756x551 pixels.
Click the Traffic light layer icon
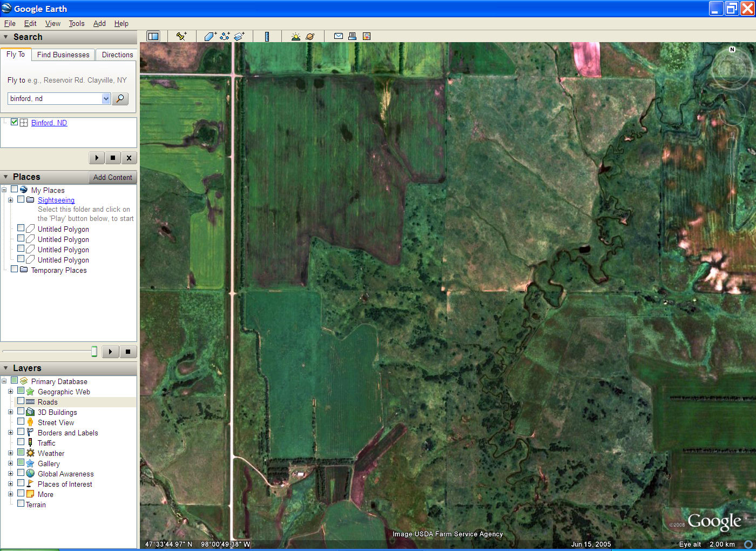[x=30, y=443]
